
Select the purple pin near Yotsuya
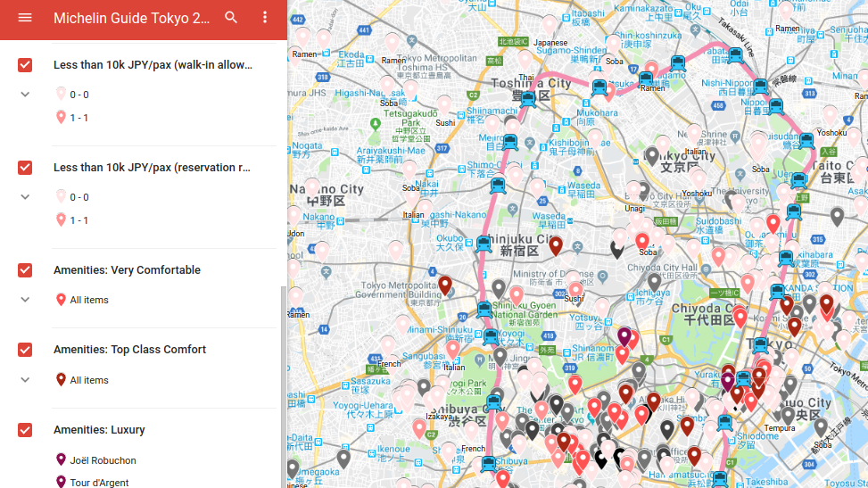(x=624, y=336)
